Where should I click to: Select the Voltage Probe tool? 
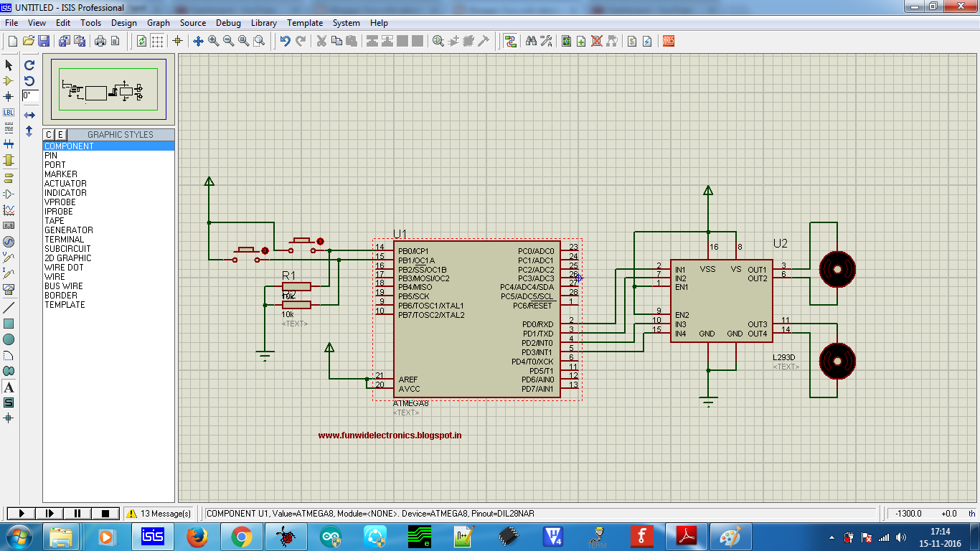point(9,259)
